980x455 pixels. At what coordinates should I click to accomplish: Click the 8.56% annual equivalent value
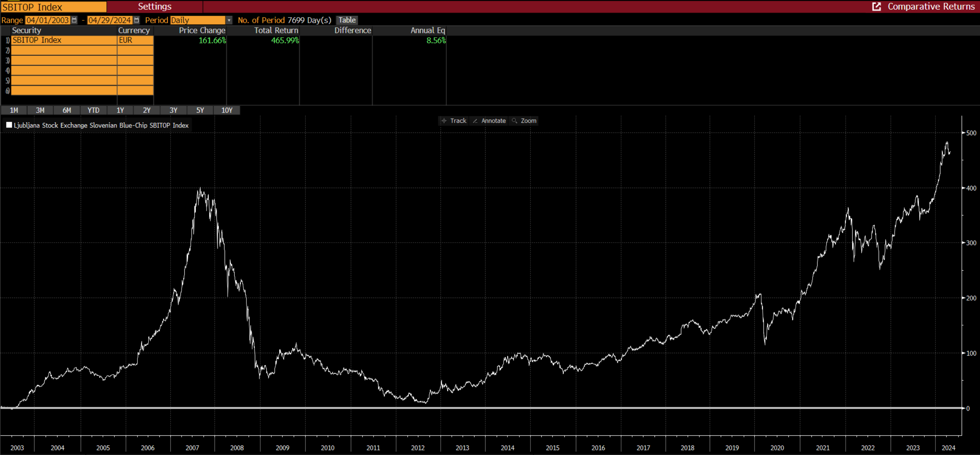point(436,40)
